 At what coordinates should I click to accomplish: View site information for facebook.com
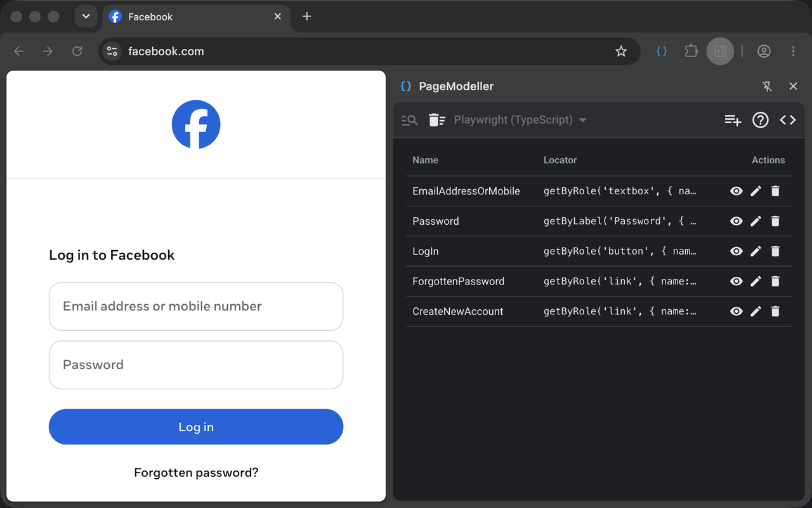(x=112, y=51)
